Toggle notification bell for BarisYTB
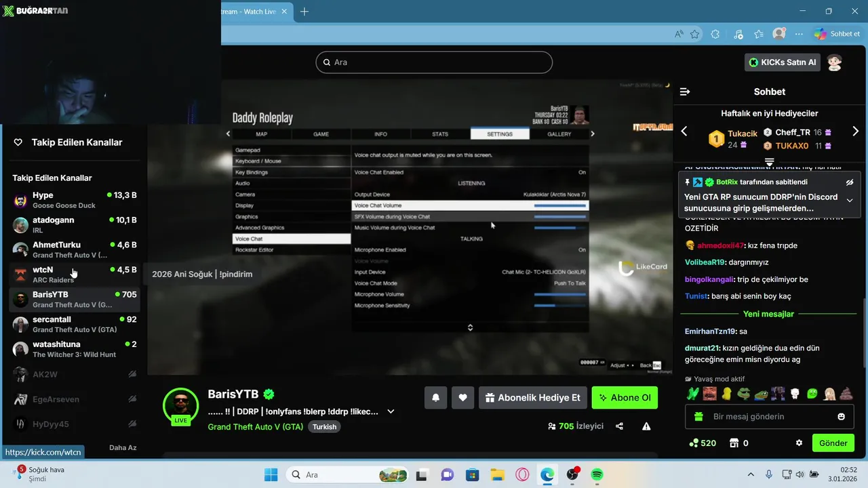This screenshot has height=488, width=868. coord(435,398)
